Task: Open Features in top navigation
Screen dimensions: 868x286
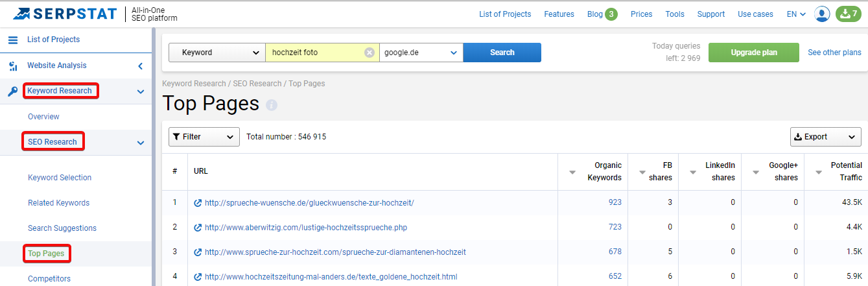Action: (559, 14)
